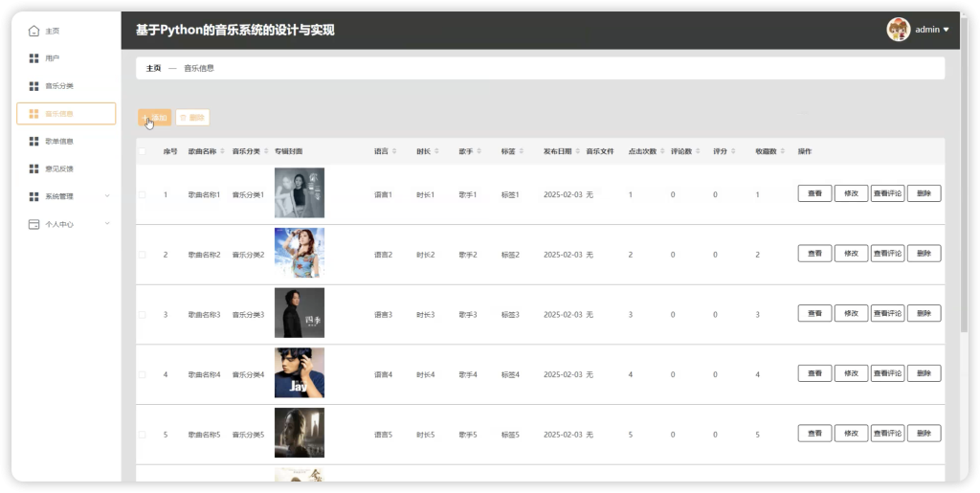Image resolution: width=980 pixels, height=493 pixels.
Task: Click 查看评论 for 歌曲名称5
Action: (887, 434)
